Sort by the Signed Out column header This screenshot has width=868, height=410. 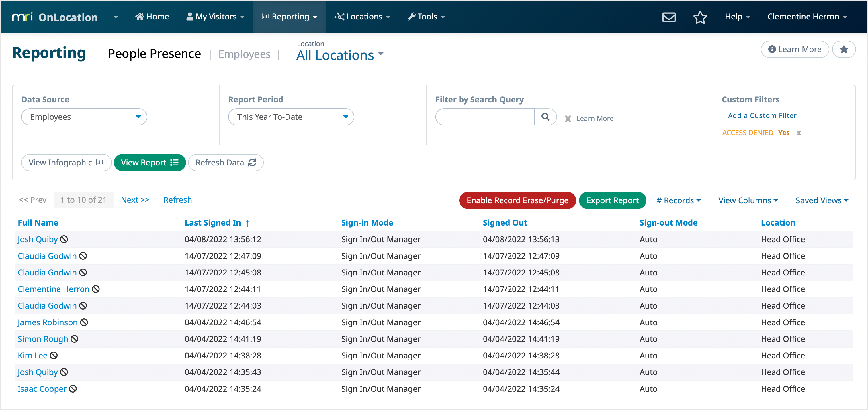[x=505, y=223]
